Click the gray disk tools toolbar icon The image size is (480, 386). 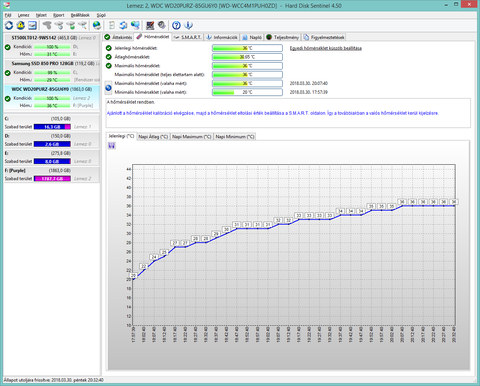coord(162,25)
